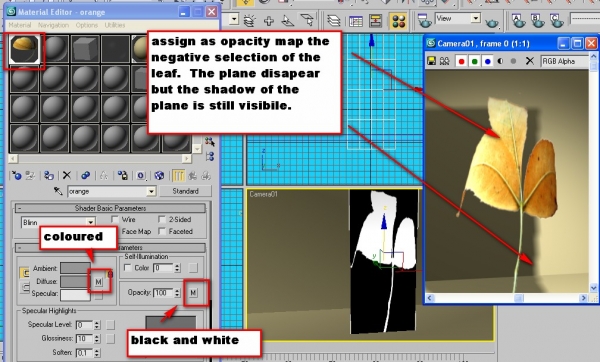
Task: Click the Get Material icon
Action: [x=16, y=176]
